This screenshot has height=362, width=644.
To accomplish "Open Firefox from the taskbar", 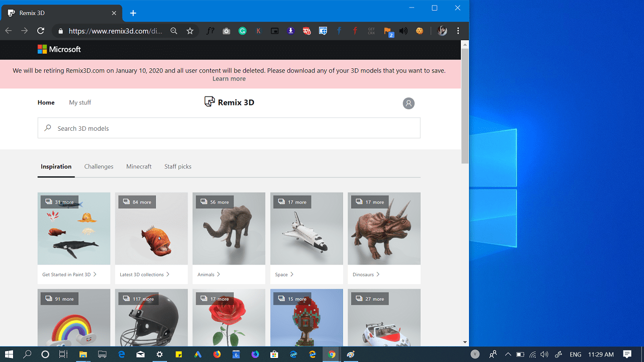I will click(x=217, y=354).
